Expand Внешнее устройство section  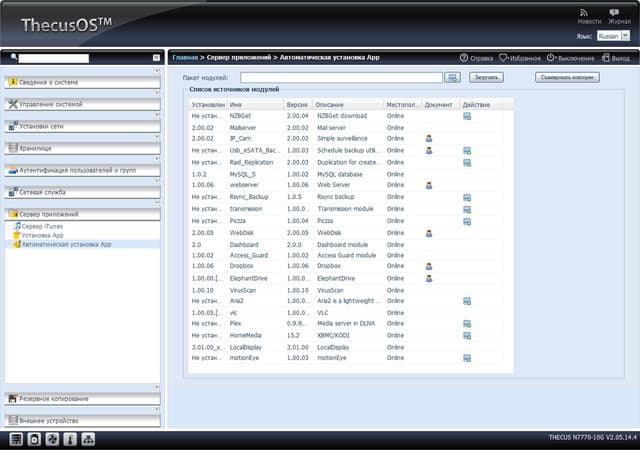tap(82, 421)
